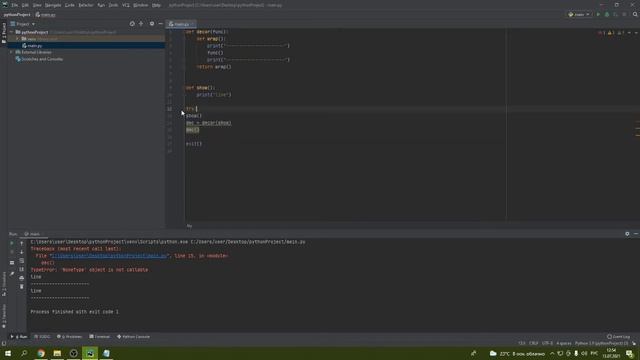The image size is (640, 360).
Task: Open the Edit menu
Action: pyautogui.click(x=25, y=5)
